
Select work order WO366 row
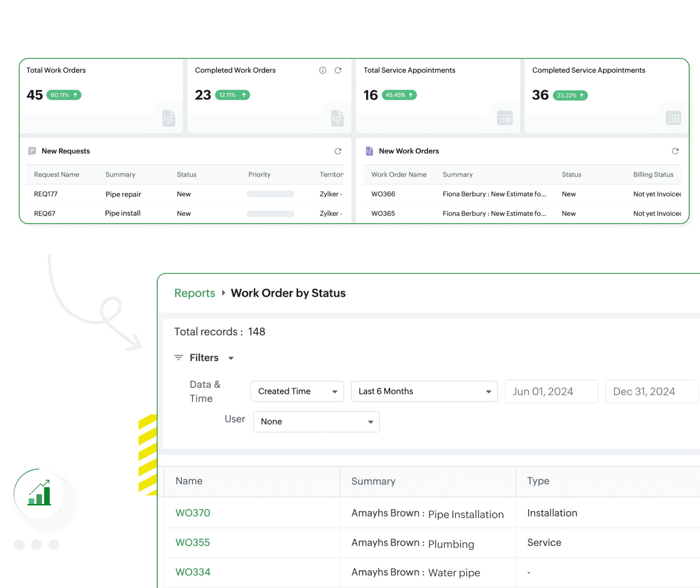(x=522, y=194)
